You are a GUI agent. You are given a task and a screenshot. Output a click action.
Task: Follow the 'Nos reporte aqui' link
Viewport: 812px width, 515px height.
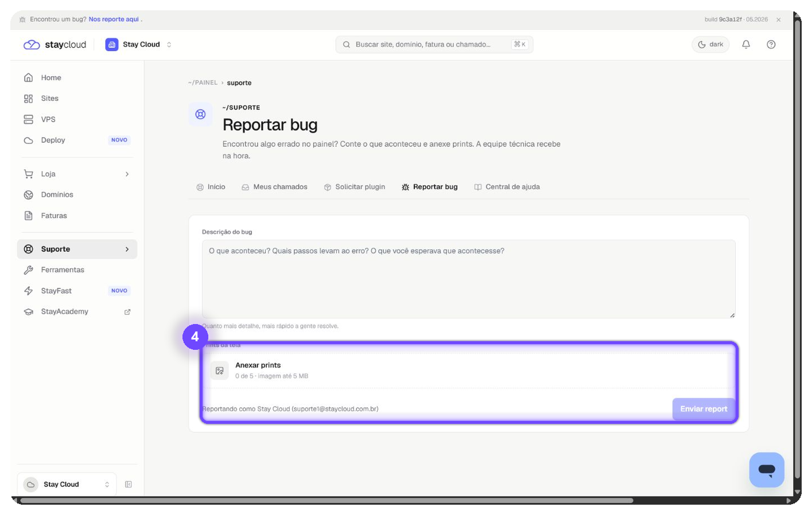114,19
